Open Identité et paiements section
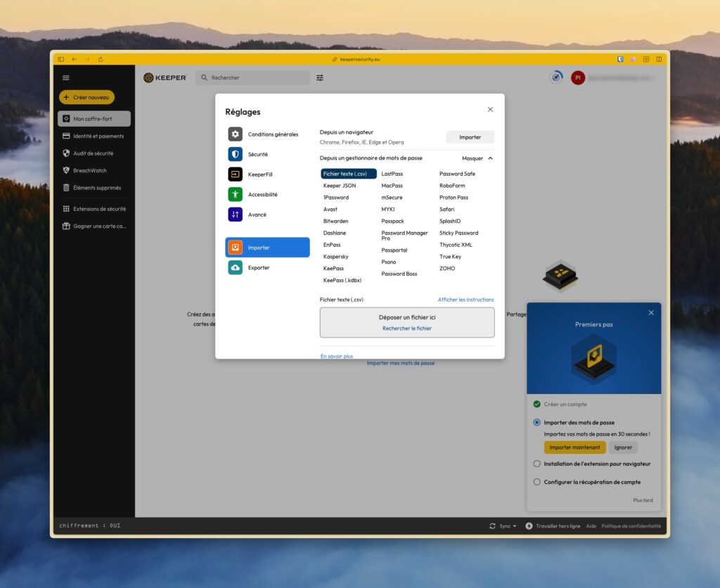 94,136
